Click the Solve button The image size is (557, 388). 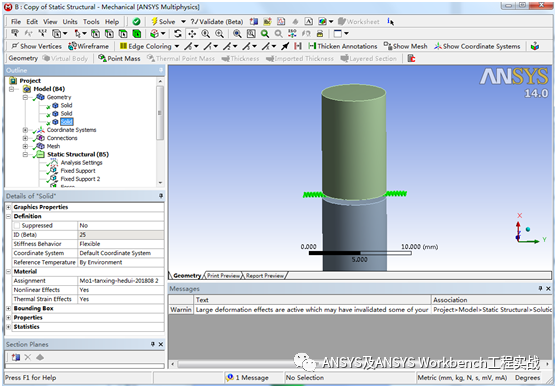163,22
